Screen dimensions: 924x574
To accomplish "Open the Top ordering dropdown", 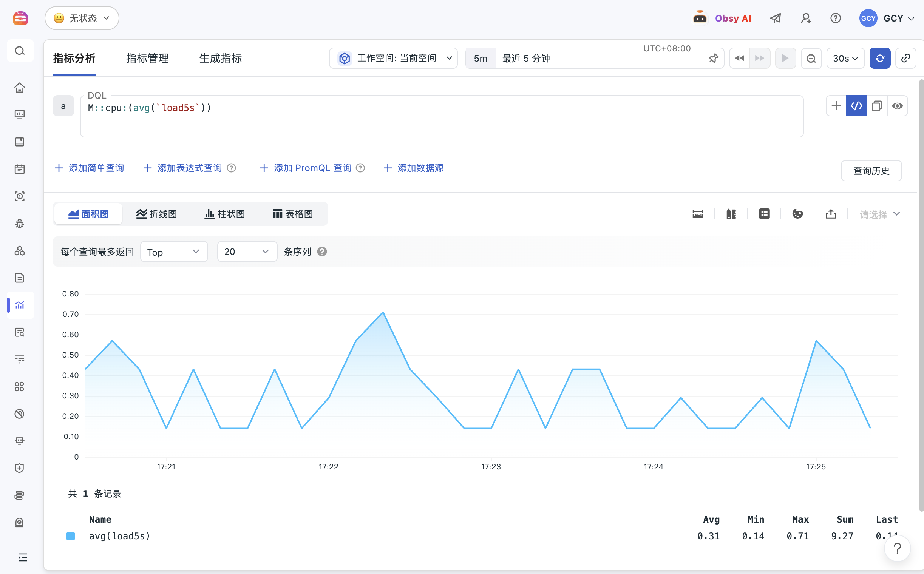I will click(x=174, y=252).
